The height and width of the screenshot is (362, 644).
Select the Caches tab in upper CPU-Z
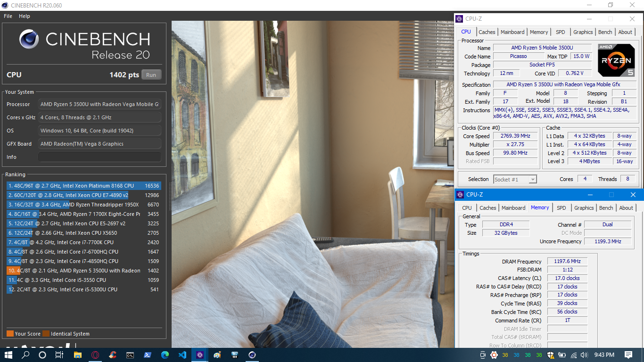tap(487, 32)
